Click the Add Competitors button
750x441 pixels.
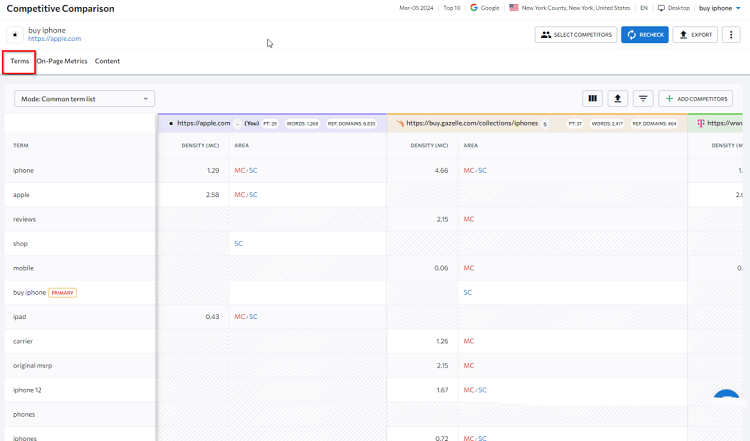695,99
